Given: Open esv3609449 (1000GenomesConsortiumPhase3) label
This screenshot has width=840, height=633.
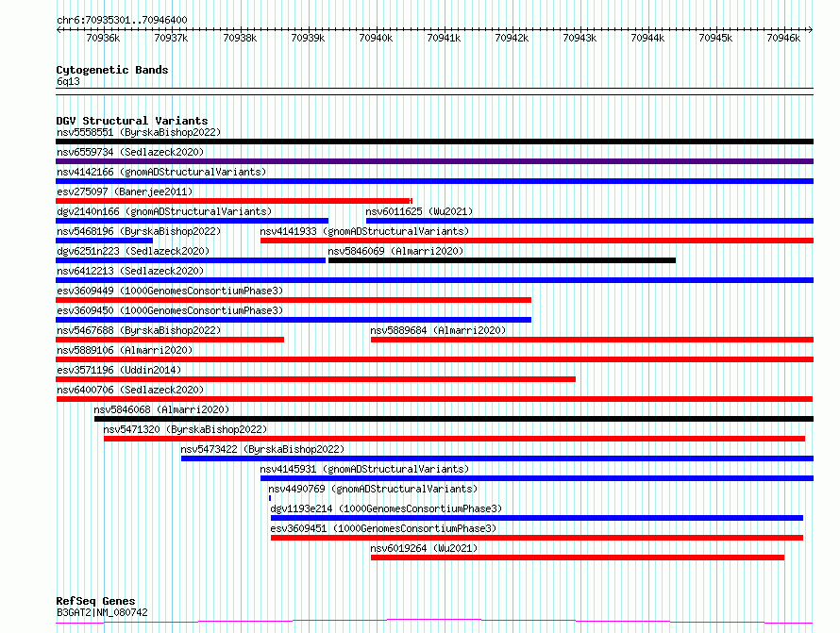Looking at the screenshot, I should (x=170, y=291).
